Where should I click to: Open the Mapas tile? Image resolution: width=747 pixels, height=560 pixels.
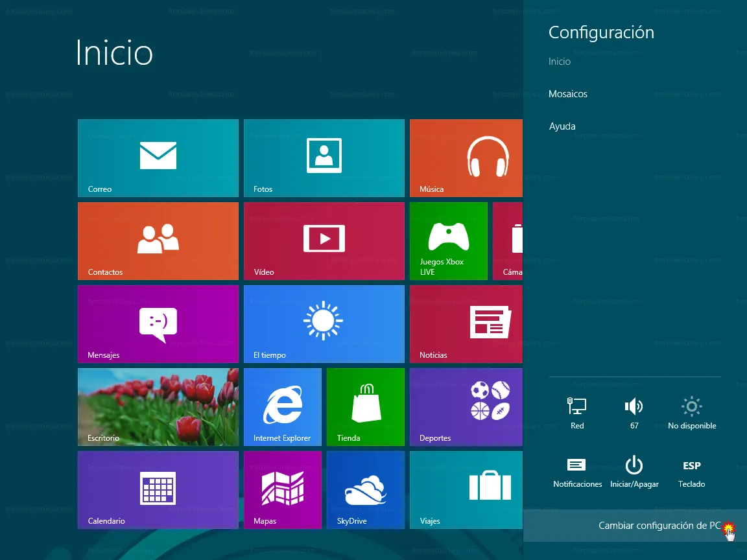283,490
